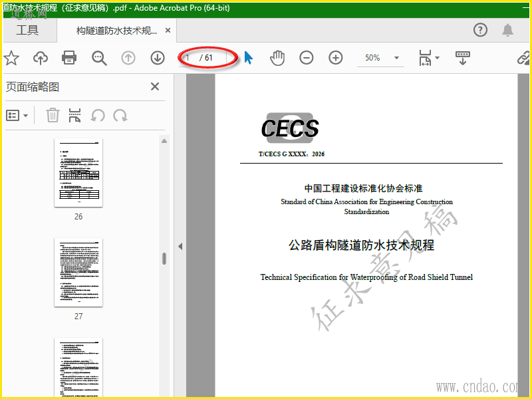
Task: Click the CECS logo on the page
Action: tap(290, 128)
